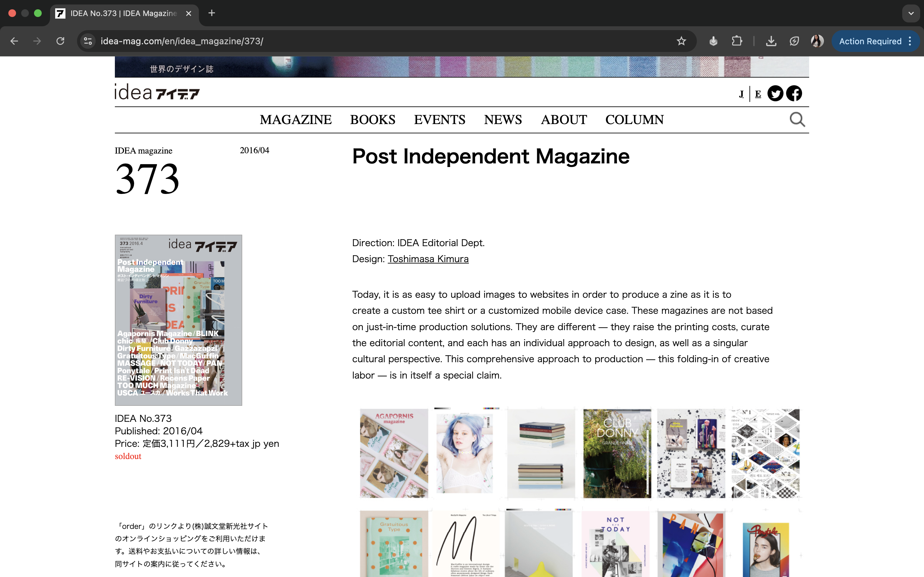Reload the current page
This screenshot has height=577, width=924.
coord(60,41)
